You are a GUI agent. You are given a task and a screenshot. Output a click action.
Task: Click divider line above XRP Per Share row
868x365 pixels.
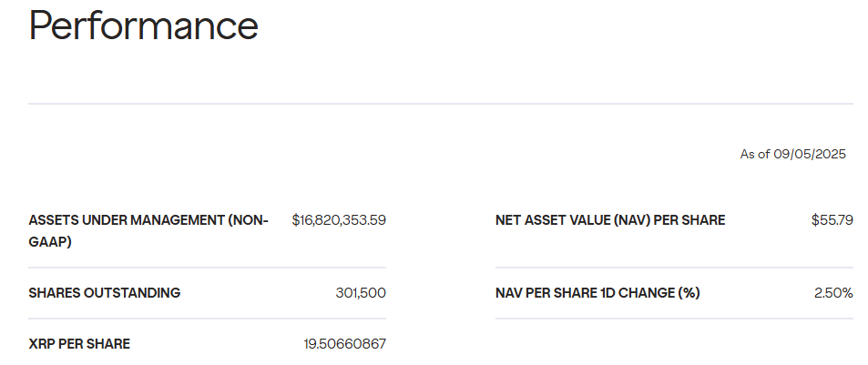click(207, 319)
